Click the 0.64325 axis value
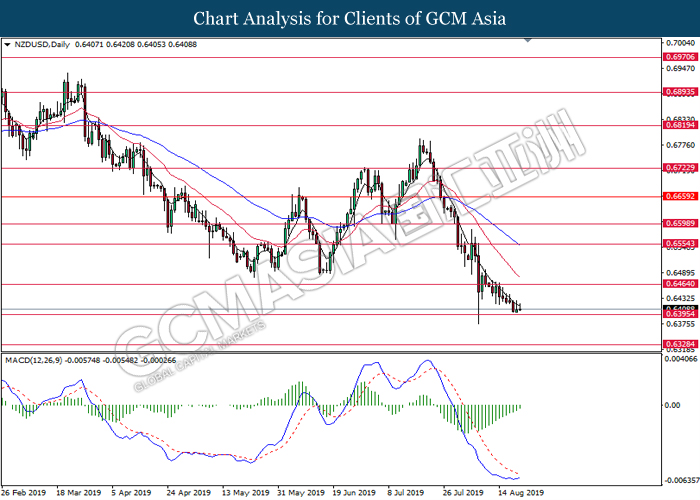700x500 pixels. pyautogui.click(x=680, y=298)
